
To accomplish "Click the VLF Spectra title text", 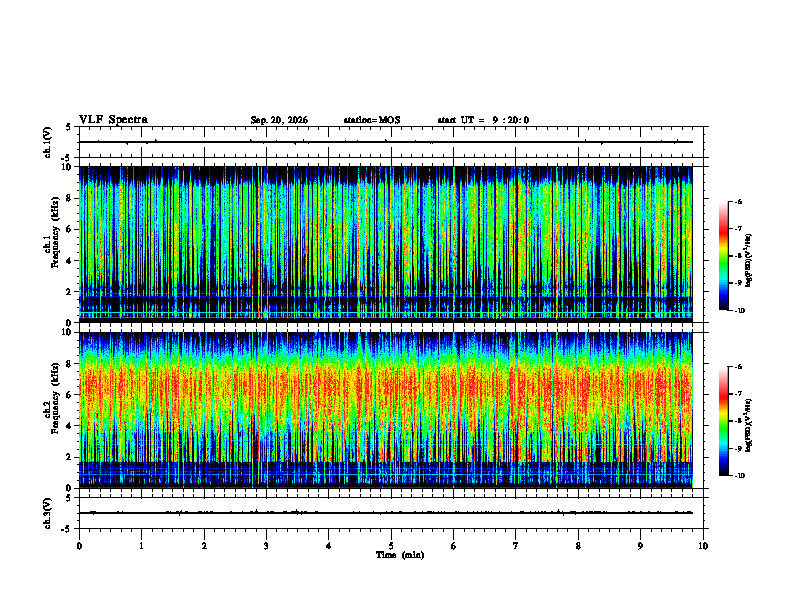I will coord(113,120).
